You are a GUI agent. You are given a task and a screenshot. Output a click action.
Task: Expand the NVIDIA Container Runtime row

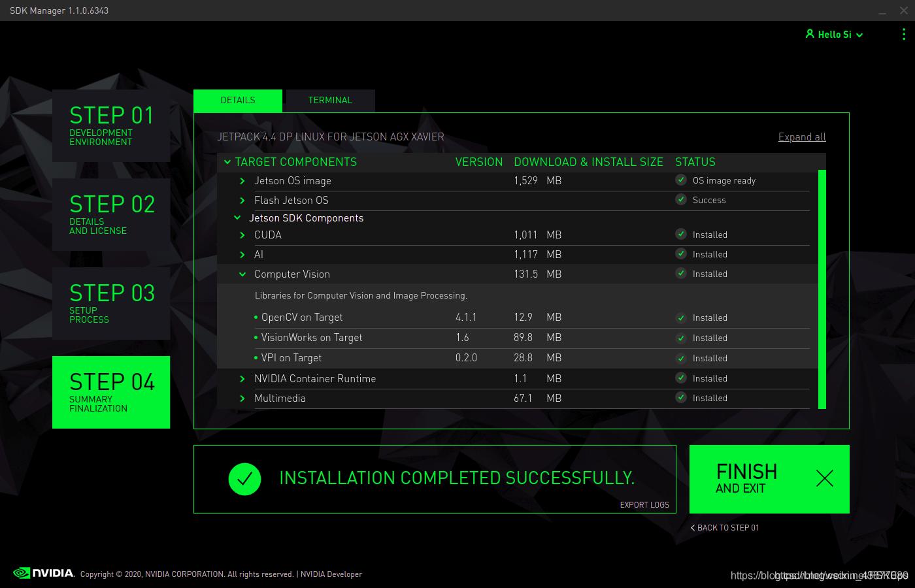tap(242, 379)
